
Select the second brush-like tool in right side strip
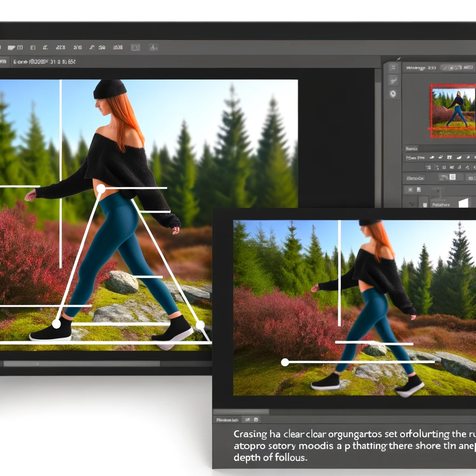click(x=393, y=80)
